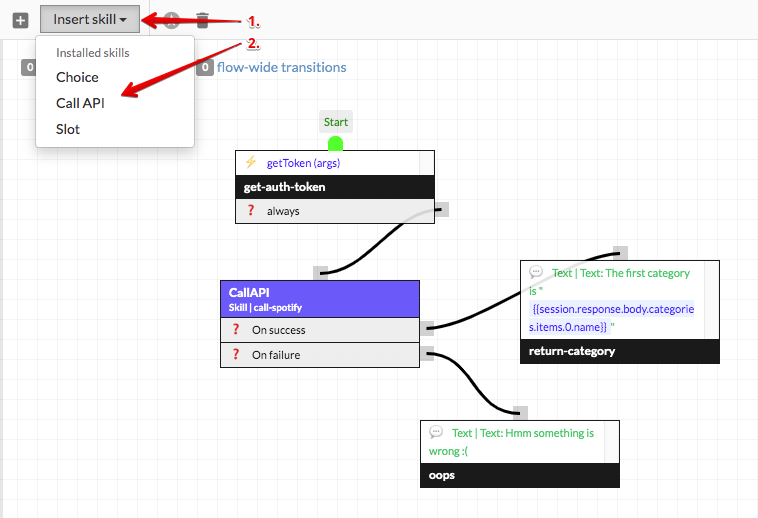
Task: Select the CallAPI skill node header
Action: click(x=320, y=299)
